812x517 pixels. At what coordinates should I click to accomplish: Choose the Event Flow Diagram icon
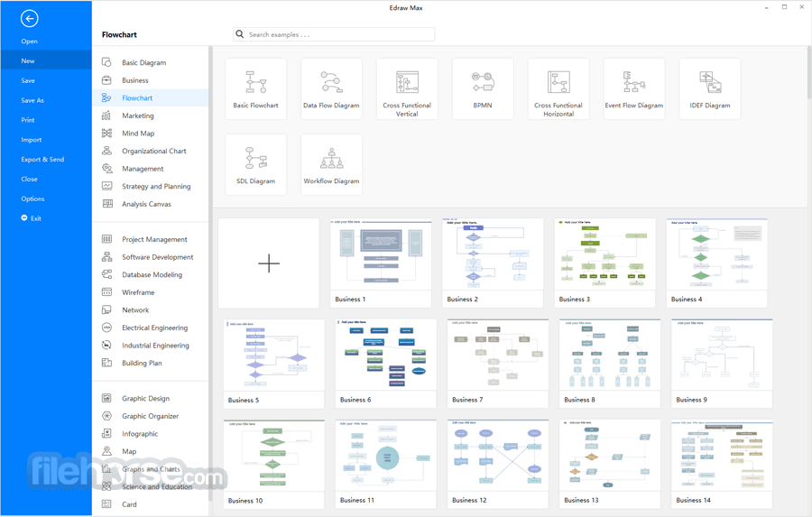(634, 82)
